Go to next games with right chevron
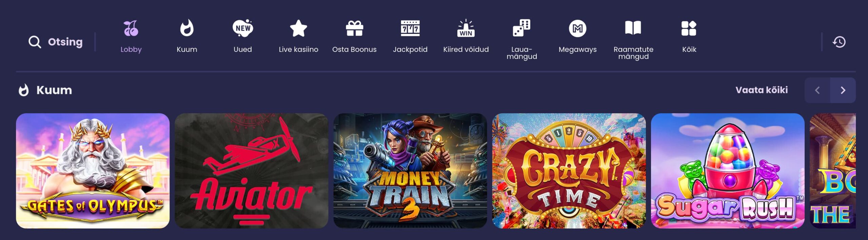Viewport: 868px width, 240px height. [843, 90]
